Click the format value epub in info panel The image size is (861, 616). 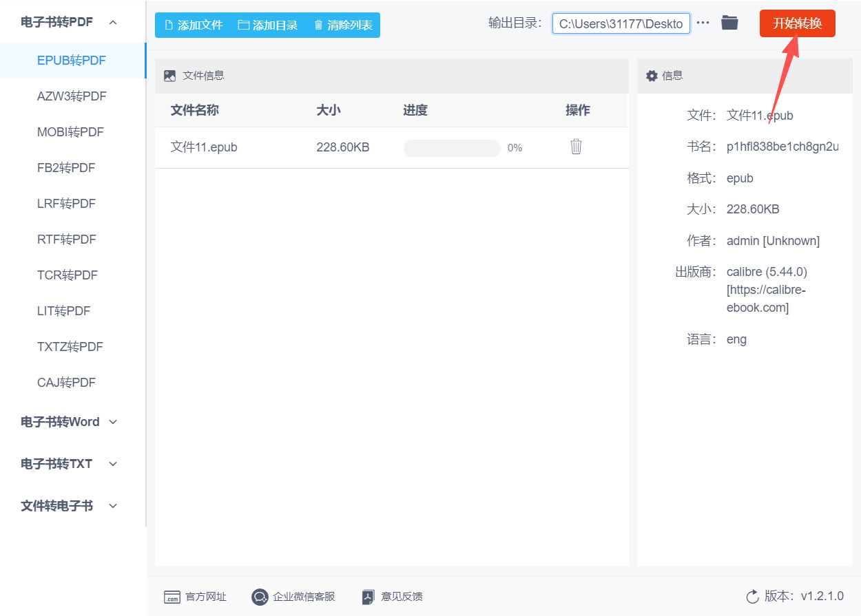point(740,179)
